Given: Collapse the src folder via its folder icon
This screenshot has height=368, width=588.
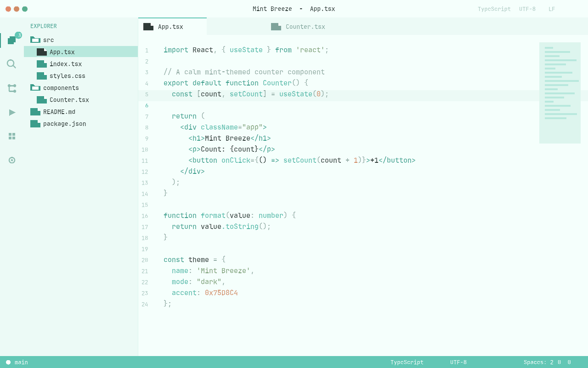Looking at the screenshot, I should click(x=35, y=40).
